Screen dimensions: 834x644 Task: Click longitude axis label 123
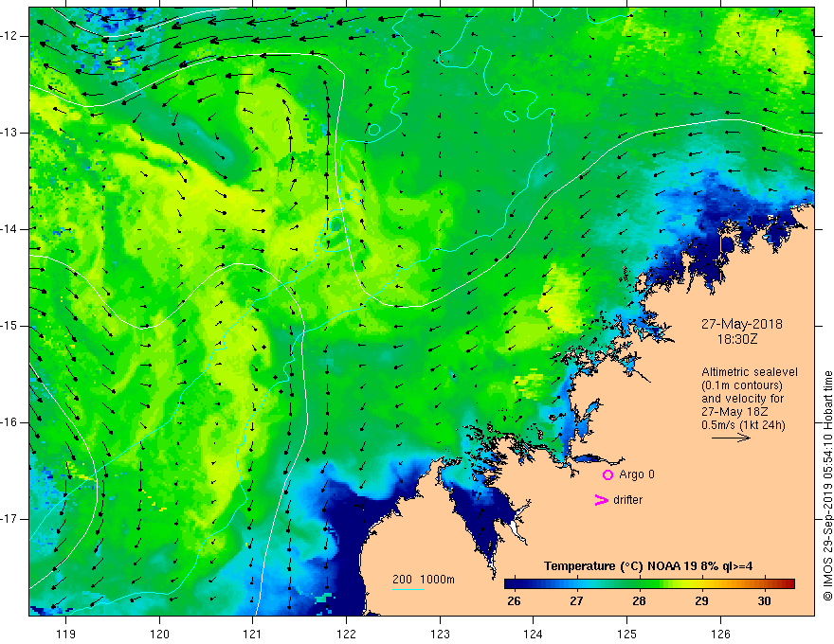(x=440, y=634)
